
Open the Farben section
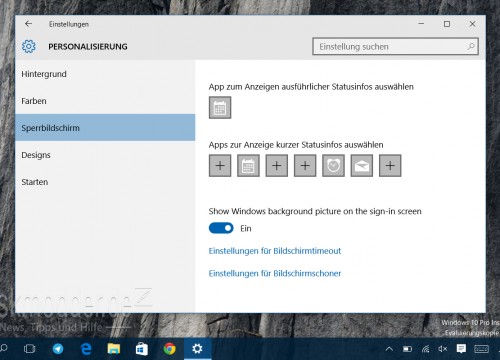coord(105,101)
